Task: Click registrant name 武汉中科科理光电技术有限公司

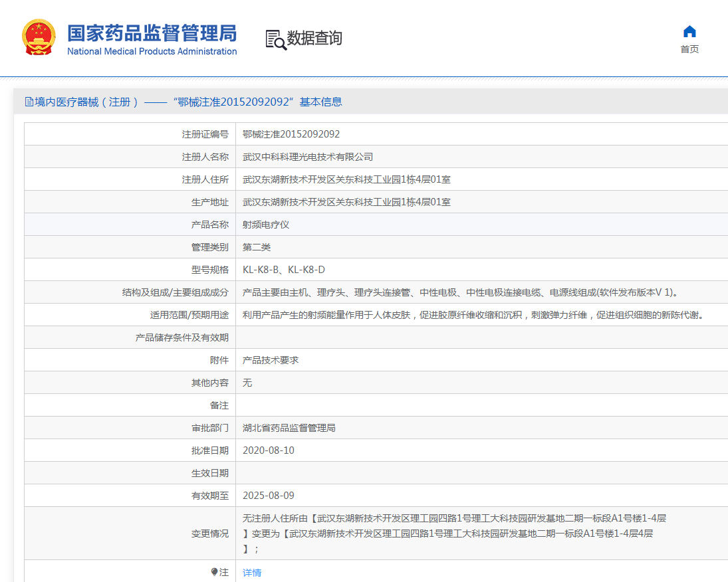Action: 308,157
